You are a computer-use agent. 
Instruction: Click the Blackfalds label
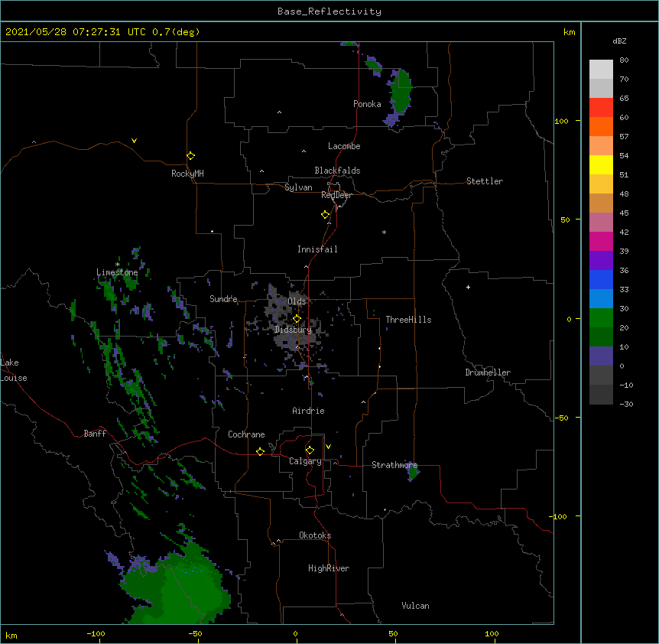coord(337,171)
